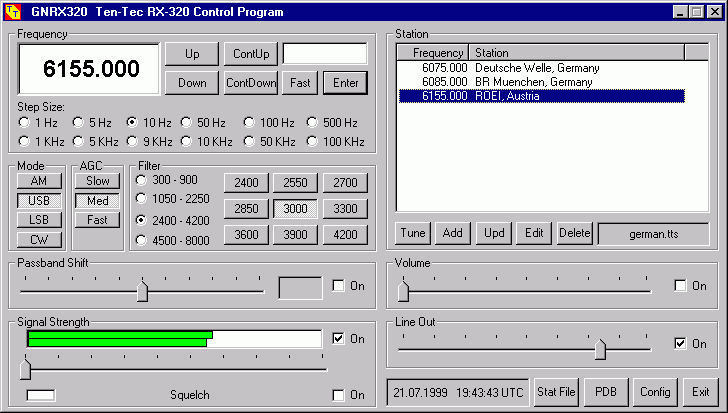Select the 2400 filter button
728x413 pixels.
tap(246, 183)
